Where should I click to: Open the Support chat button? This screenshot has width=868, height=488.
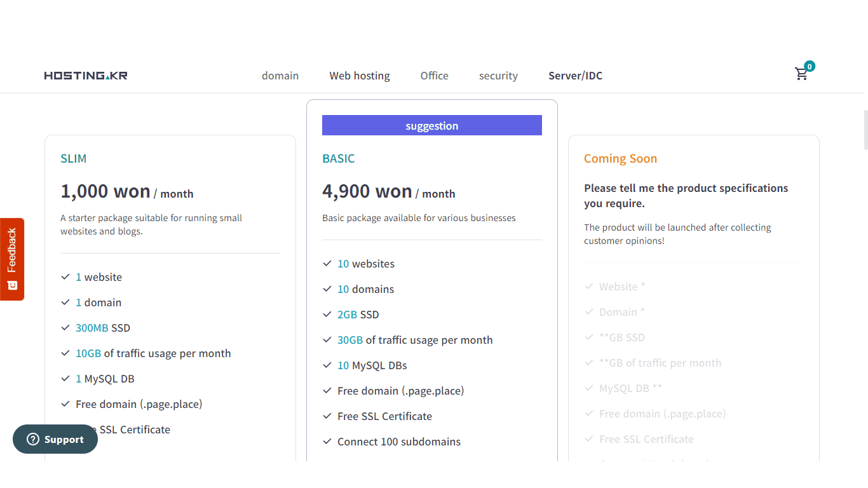pyautogui.click(x=55, y=439)
